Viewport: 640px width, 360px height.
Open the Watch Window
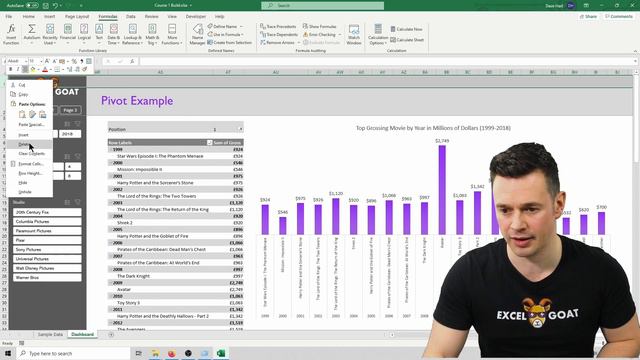[354, 34]
